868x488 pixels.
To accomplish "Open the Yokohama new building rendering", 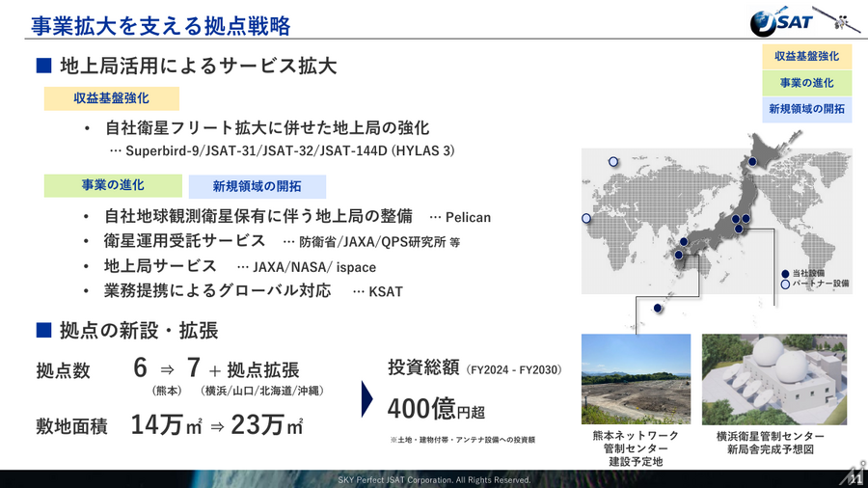I will (x=774, y=379).
